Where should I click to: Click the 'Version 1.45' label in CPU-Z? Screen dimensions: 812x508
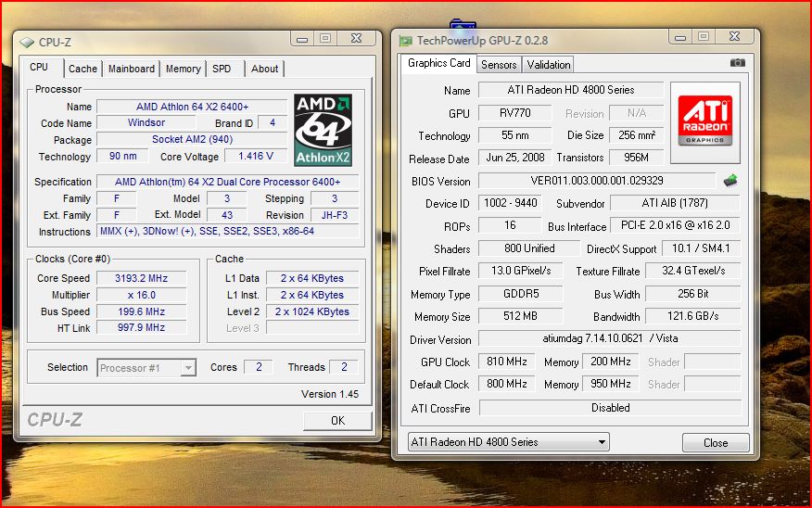point(329,394)
